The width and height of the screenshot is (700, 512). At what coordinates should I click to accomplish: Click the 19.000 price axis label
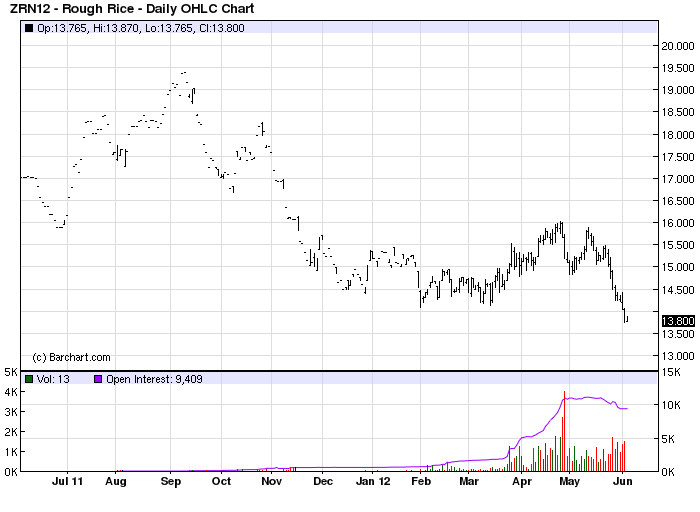678,90
